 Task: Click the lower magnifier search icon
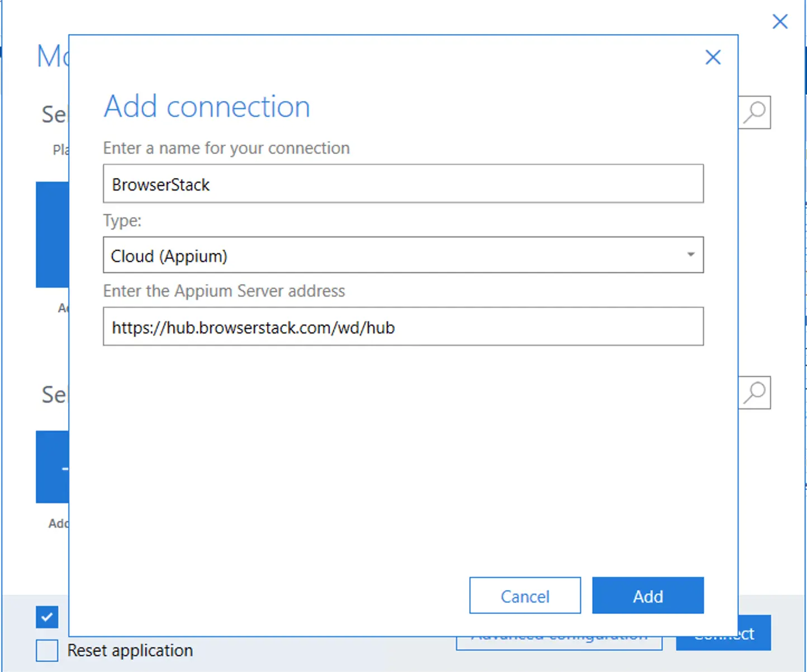(755, 393)
